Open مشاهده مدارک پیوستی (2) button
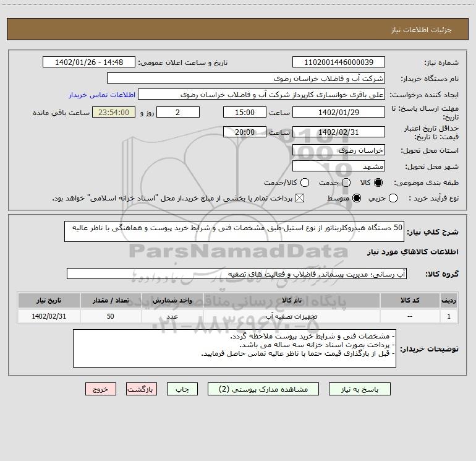Image resolution: width=476 pixels, height=461 pixels. pos(263,389)
